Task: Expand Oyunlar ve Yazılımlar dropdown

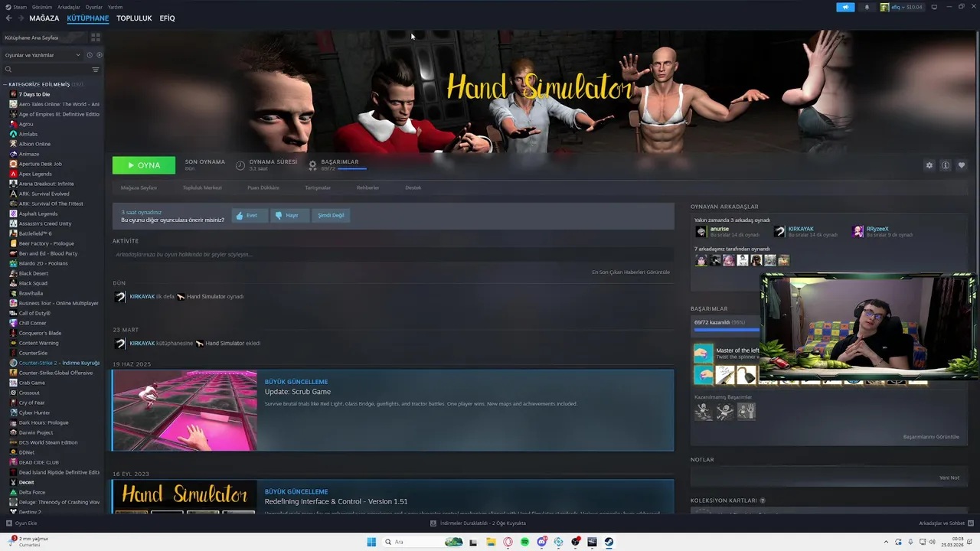Action: coord(42,55)
